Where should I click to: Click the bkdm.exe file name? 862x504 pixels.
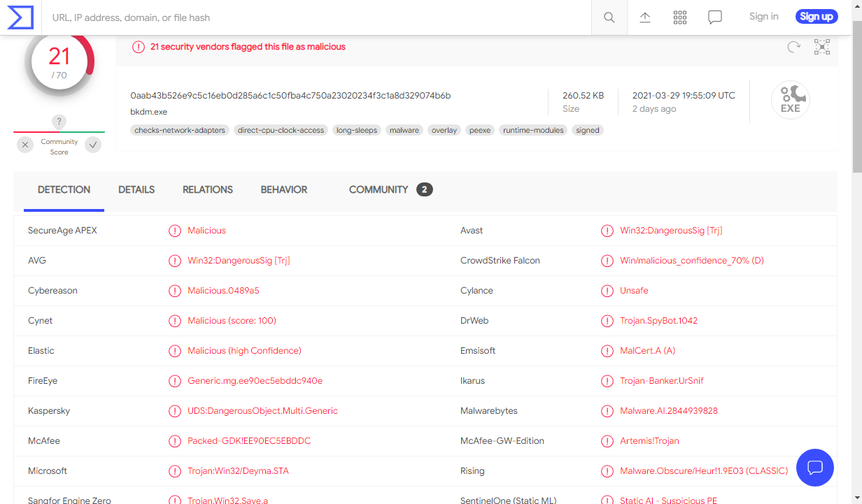click(148, 112)
